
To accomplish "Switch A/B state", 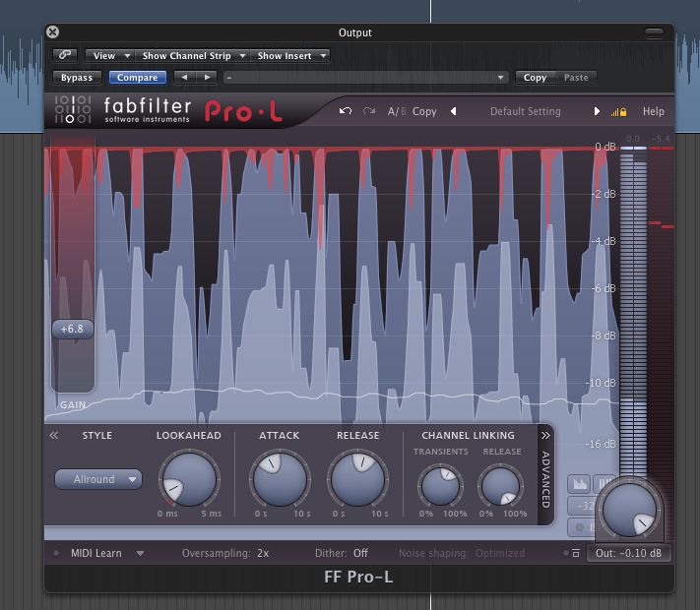I will 397,111.
